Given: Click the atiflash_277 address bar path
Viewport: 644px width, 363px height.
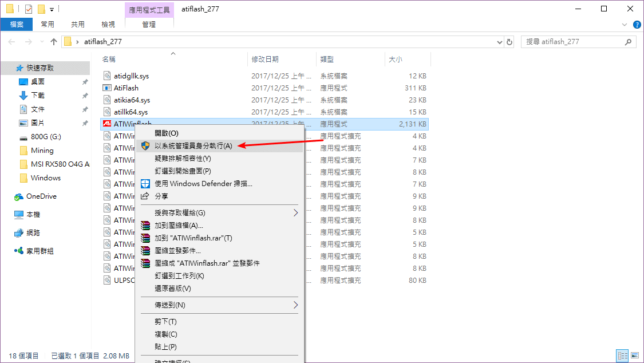Looking at the screenshot, I should [x=103, y=41].
